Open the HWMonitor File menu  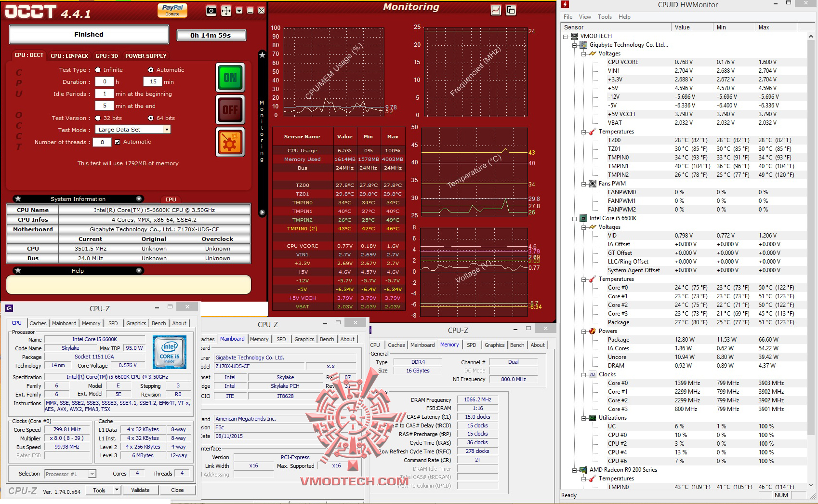[x=568, y=17]
